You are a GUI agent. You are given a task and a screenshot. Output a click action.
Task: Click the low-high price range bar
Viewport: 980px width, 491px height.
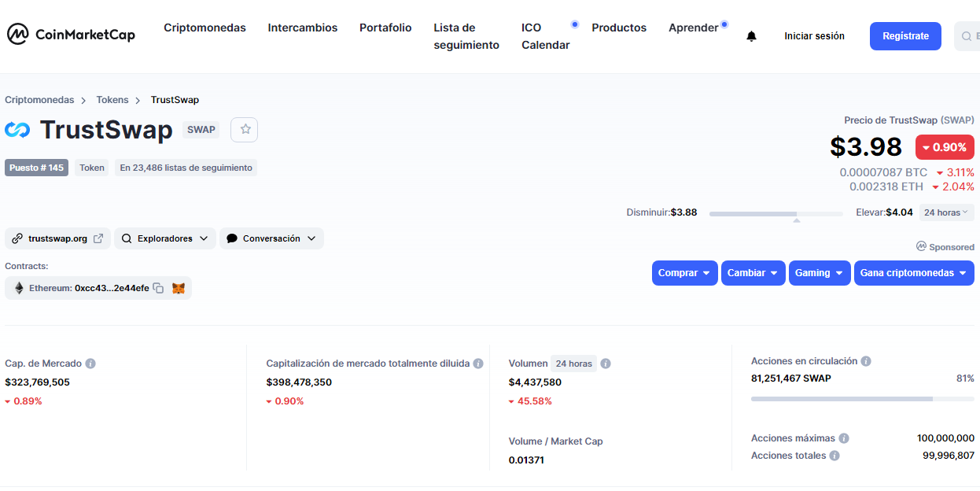point(776,213)
